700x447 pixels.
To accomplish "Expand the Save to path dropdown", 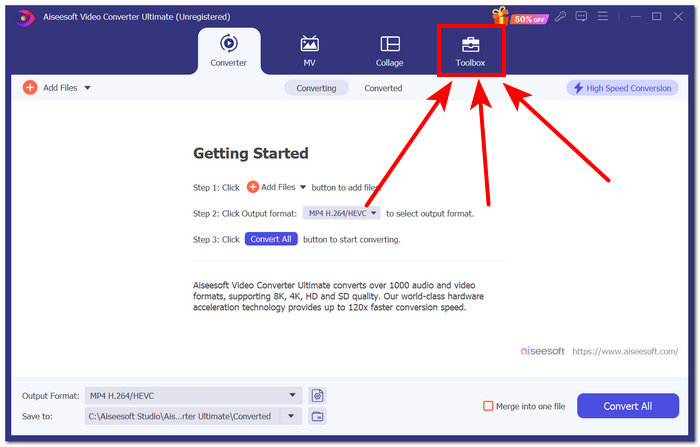I will tap(293, 416).
